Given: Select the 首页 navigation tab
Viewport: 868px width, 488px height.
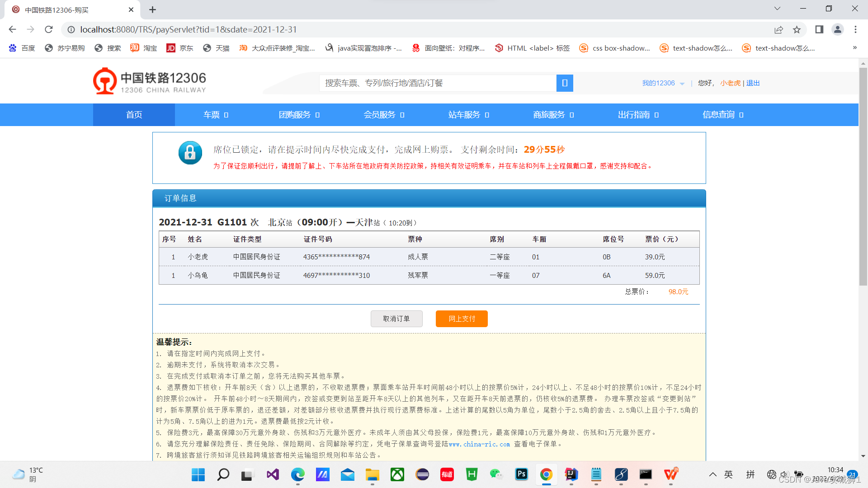Looking at the screenshot, I should point(134,115).
